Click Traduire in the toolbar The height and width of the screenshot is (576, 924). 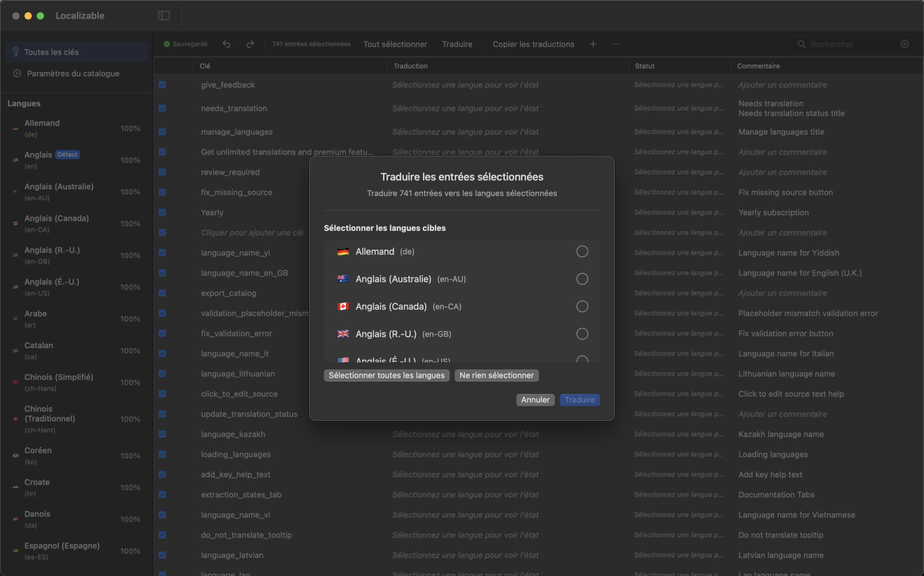457,44
